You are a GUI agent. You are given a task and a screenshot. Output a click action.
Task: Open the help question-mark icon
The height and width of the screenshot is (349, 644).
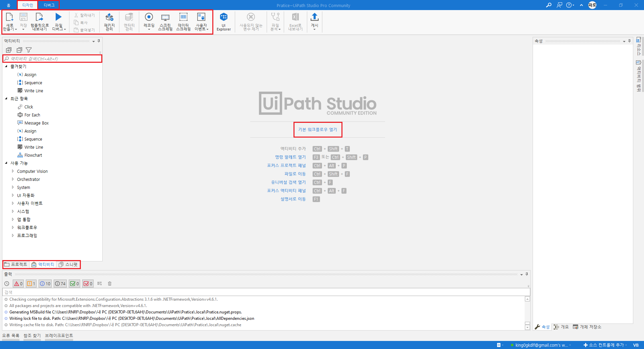[x=569, y=5]
